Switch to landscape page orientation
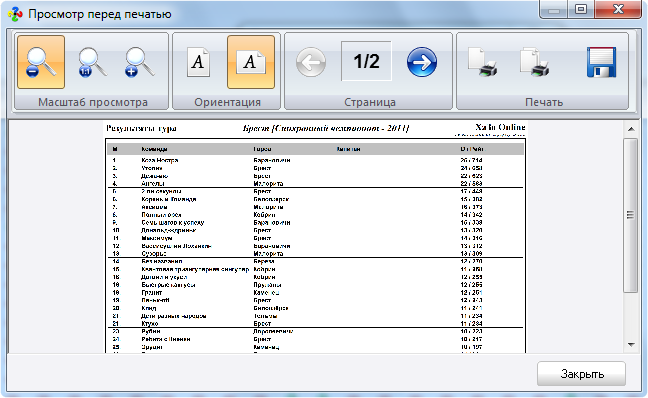648x398 pixels. tap(251, 62)
